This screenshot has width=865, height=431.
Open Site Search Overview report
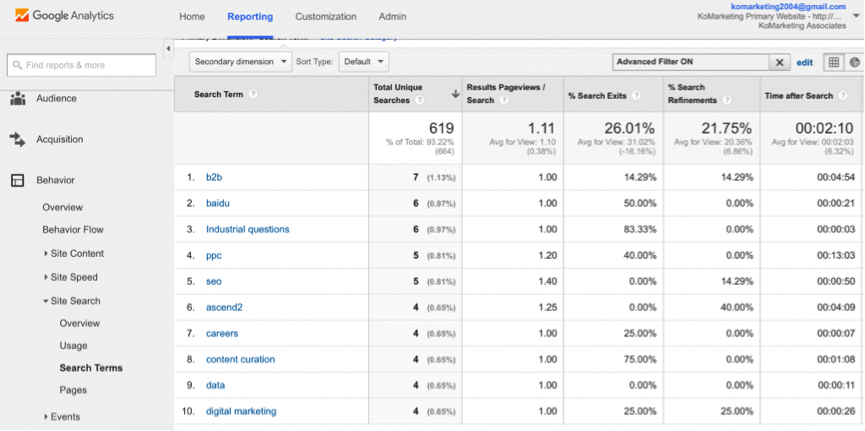click(x=80, y=323)
